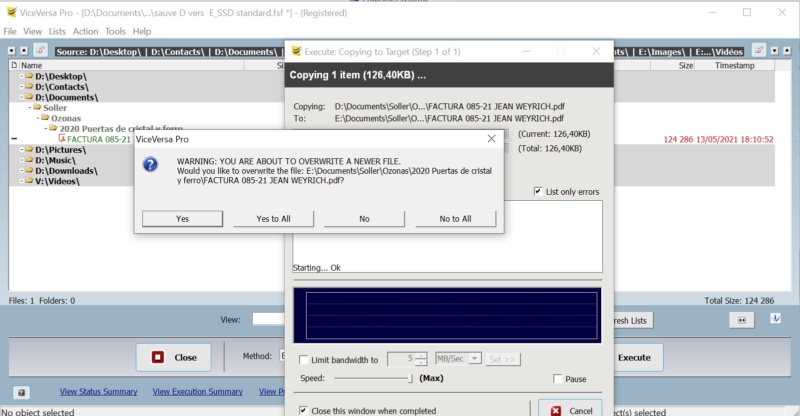800x416 pixels.
Task: Click the PDF icon of FACTURA 085-21
Action: (62, 139)
